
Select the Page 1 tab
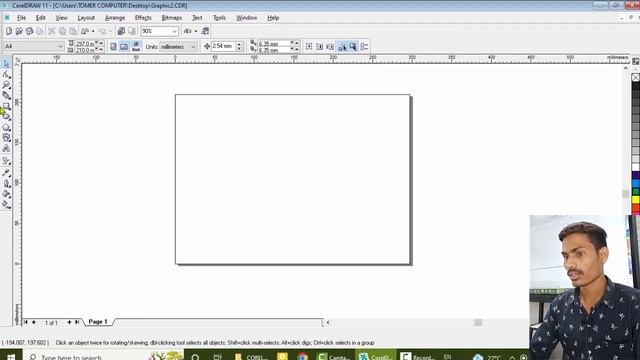pyautogui.click(x=98, y=322)
